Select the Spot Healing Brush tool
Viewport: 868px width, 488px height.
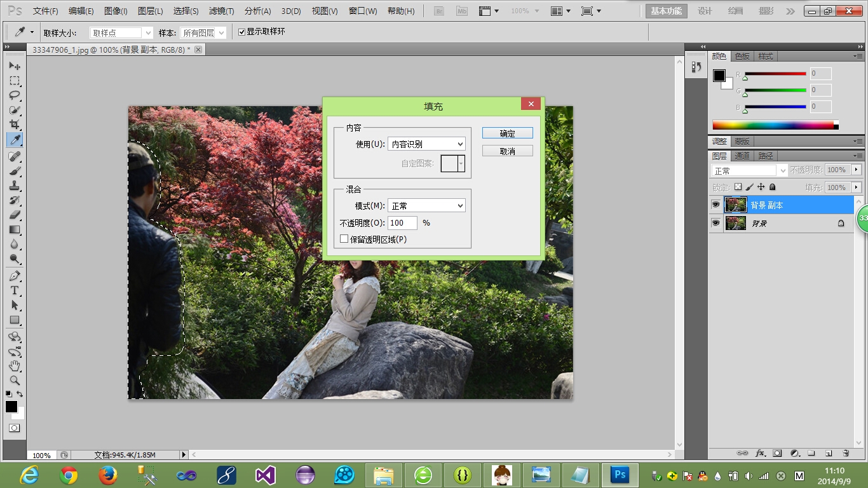click(x=14, y=156)
